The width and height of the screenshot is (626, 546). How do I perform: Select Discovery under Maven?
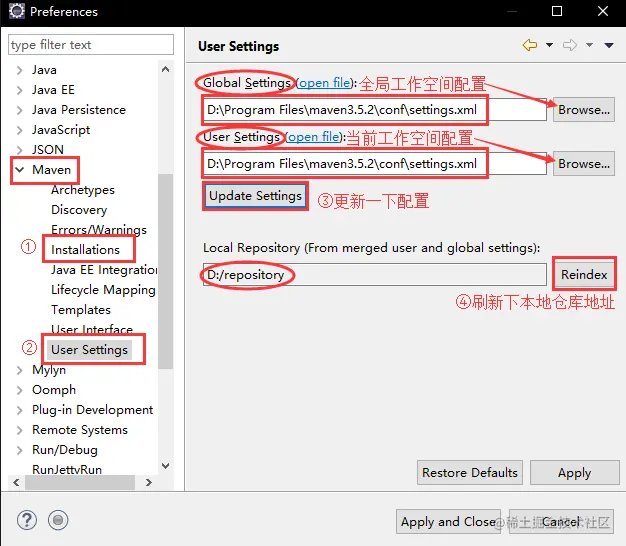click(x=79, y=210)
